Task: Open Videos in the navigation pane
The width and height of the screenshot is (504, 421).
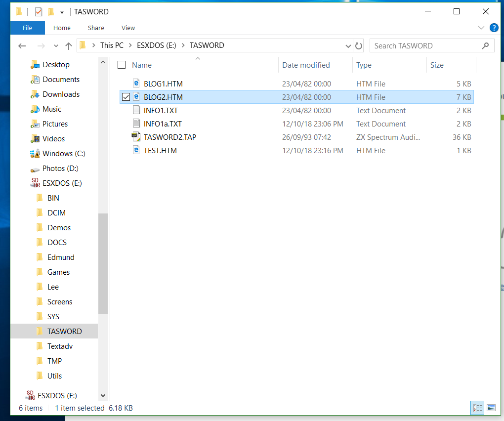Action: point(54,138)
